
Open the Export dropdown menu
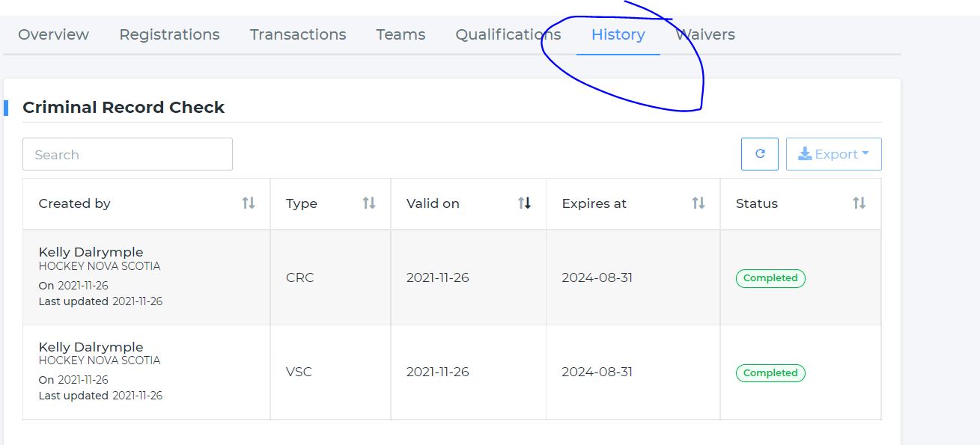coord(834,154)
